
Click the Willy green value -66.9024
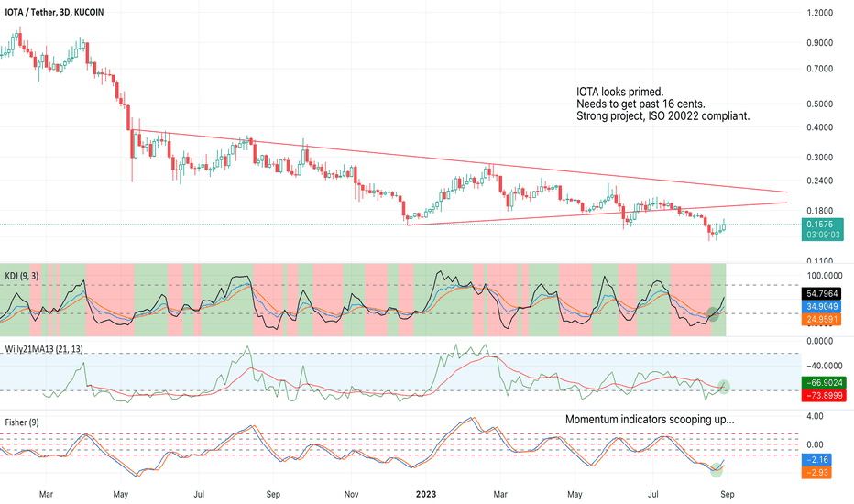[824, 383]
